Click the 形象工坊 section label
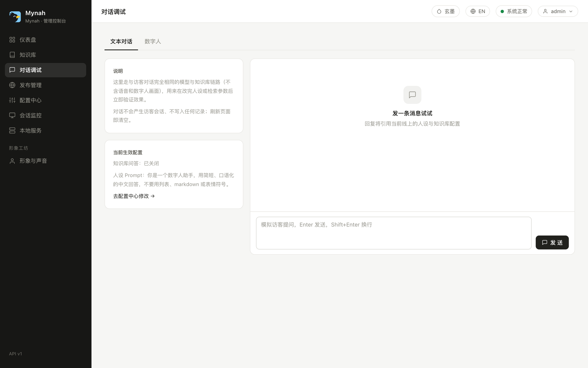 [x=18, y=148]
